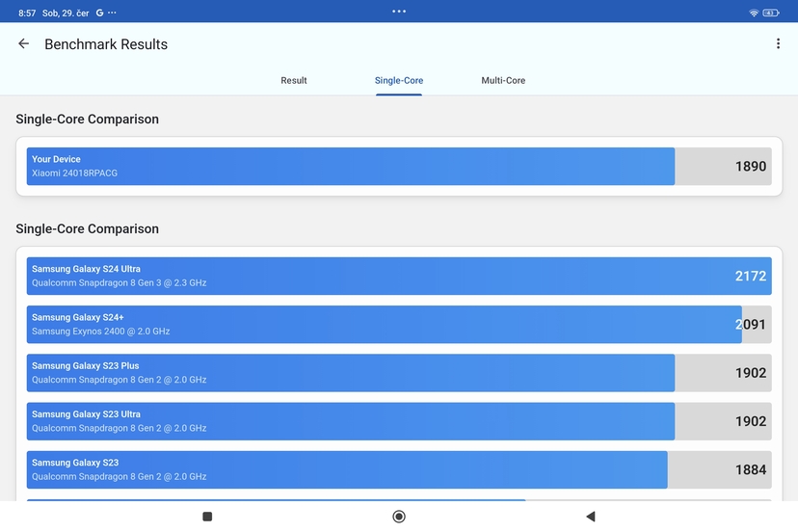Open the three-dot overflow menu
The image size is (798, 532).
pos(778,44)
